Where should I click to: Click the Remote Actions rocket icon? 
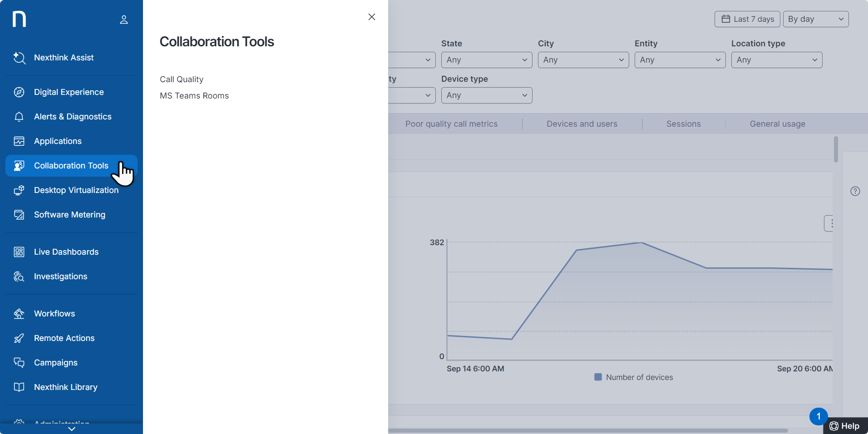point(19,338)
